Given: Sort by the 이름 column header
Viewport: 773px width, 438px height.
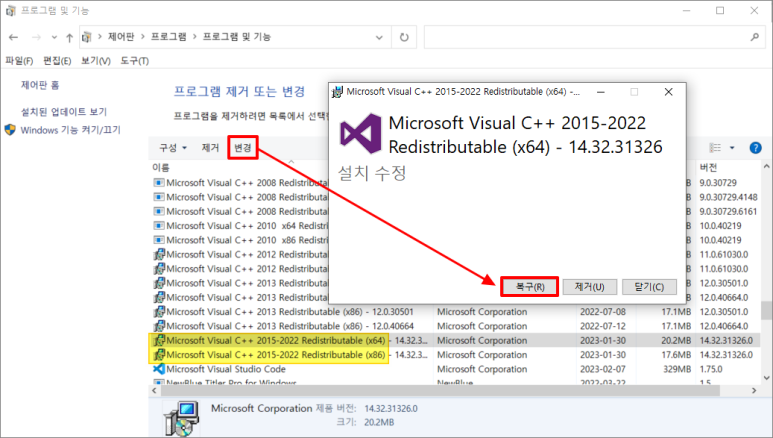Looking at the screenshot, I should tap(161, 168).
